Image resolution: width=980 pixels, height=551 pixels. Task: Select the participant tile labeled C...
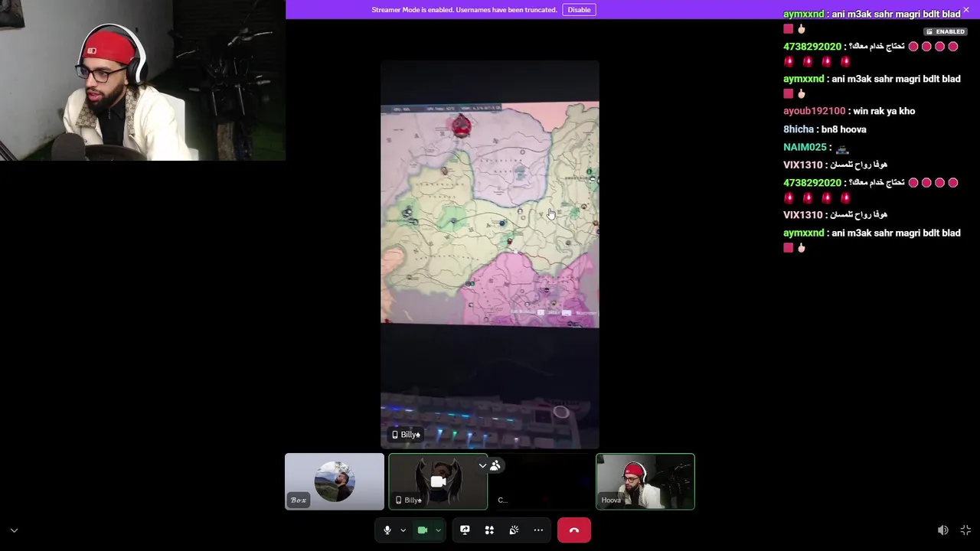click(541, 481)
